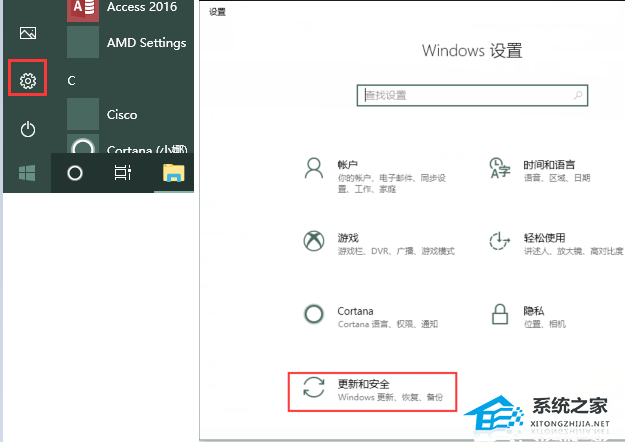Launch File Explorer from taskbar
Image resolution: width=625 pixels, height=442 pixels.
pyautogui.click(x=173, y=173)
